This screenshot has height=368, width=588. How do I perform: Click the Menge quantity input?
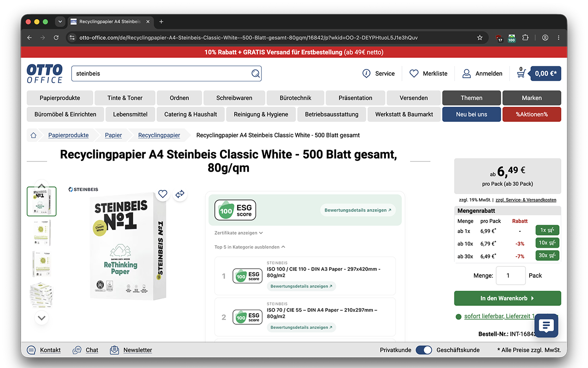511,276
